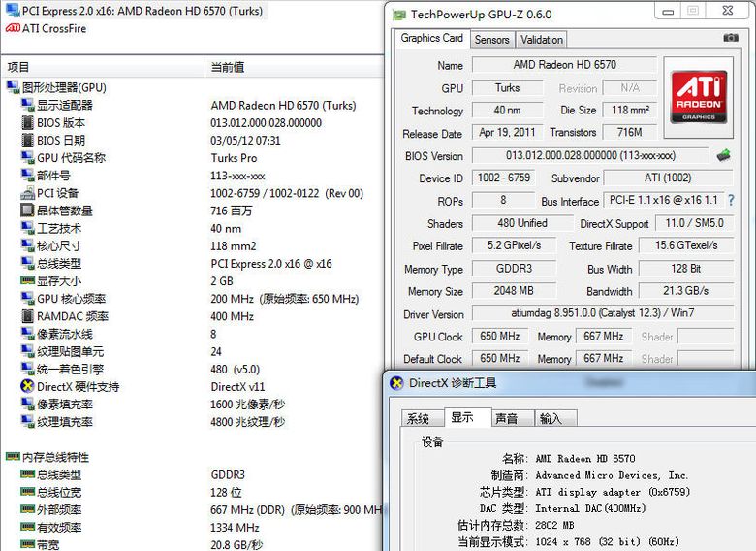This screenshot has height=551, width=756.
Task: Click the icon beside 纹理贴图单元
Action: tap(27, 351)
